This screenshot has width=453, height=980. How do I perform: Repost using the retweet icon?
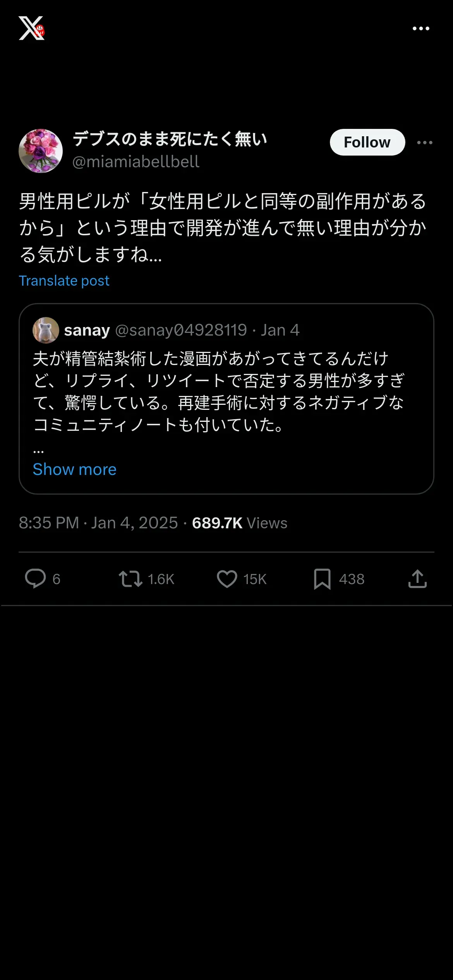click(x=130, y=579)
